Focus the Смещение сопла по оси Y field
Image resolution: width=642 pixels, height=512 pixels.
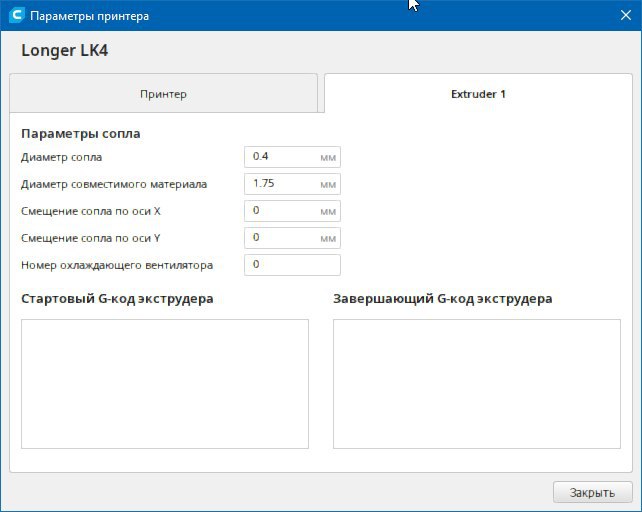[x=292, y=238]
